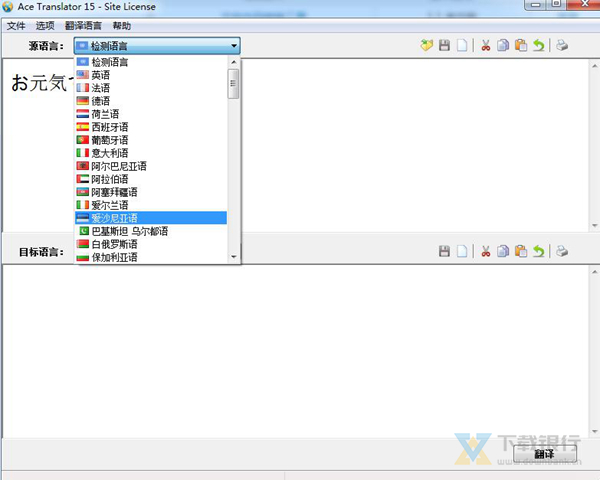This screenshot has height=480, width=600.
Task: Save source text icon
Action: click(x=444, y=46)
